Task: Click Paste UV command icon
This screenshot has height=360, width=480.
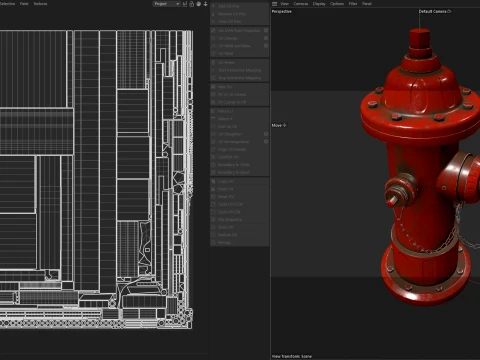Action: [x=214, y=189]
